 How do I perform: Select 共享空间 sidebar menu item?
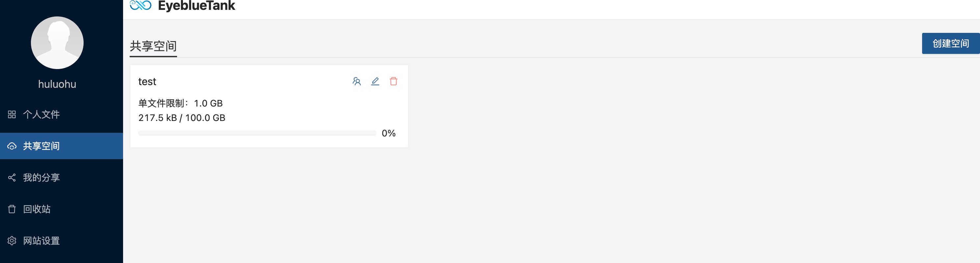click(x=62, y=146)
